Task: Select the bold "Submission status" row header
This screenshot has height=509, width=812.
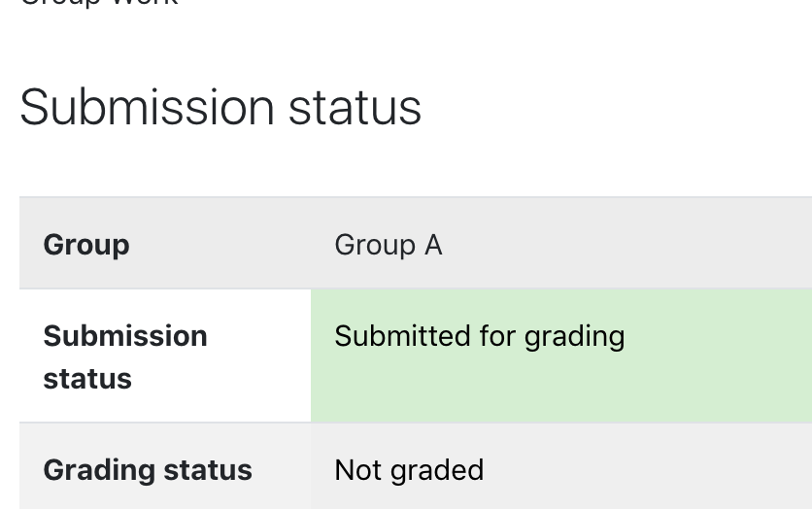Action: point(125,357)
